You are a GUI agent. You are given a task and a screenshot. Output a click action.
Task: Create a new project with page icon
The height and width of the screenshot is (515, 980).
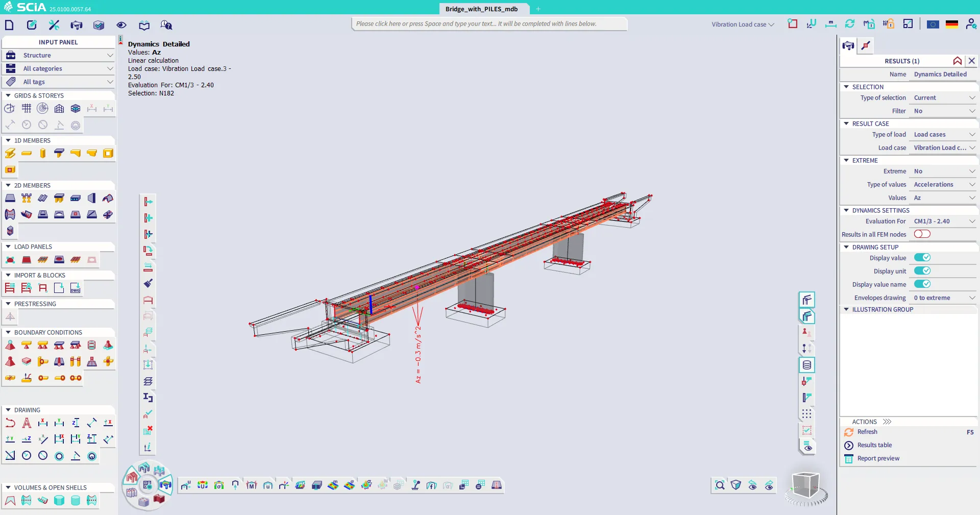[9, 25]
